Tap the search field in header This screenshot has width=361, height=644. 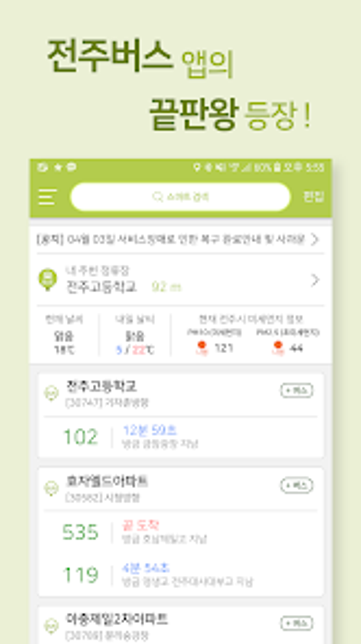coord(180,197)
